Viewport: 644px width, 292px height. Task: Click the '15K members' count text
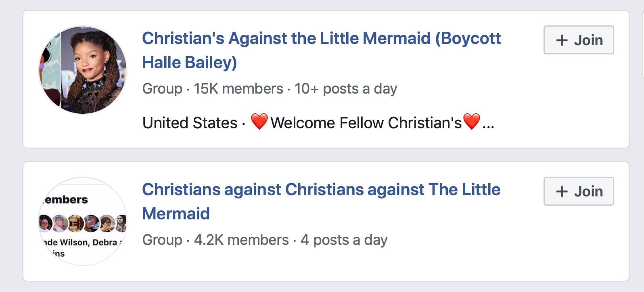(238, 89)
